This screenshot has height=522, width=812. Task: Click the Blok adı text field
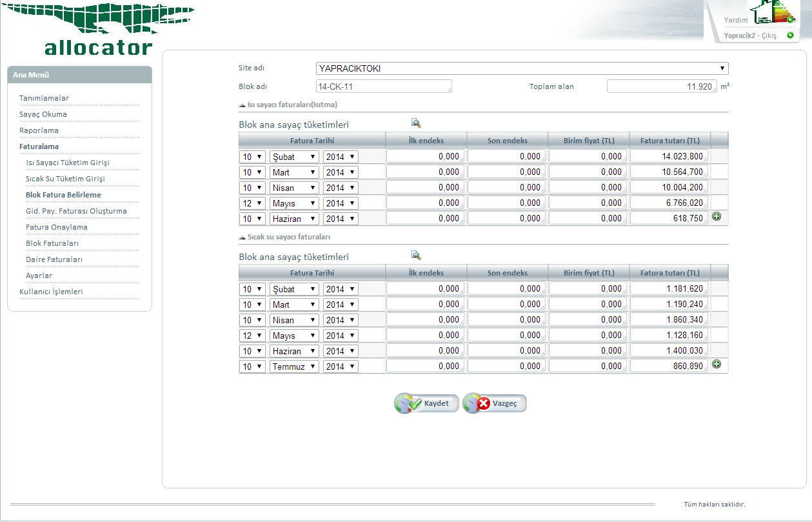click(384, 86)
